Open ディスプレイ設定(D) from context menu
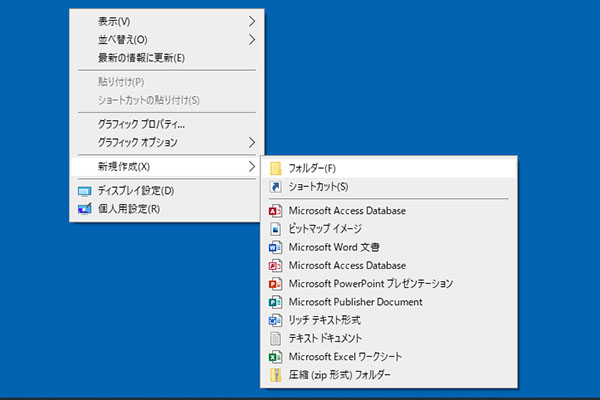 point(136,191)
